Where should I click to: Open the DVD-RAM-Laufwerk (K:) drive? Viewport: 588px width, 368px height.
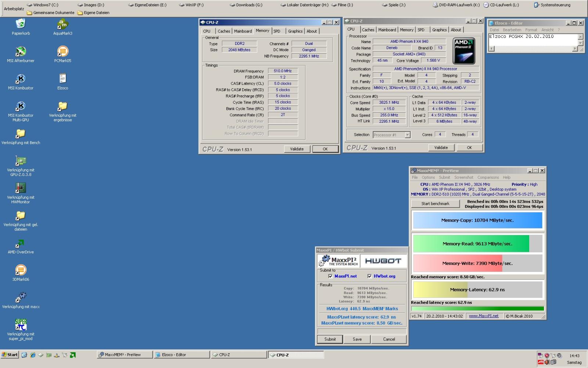point(456,5)
